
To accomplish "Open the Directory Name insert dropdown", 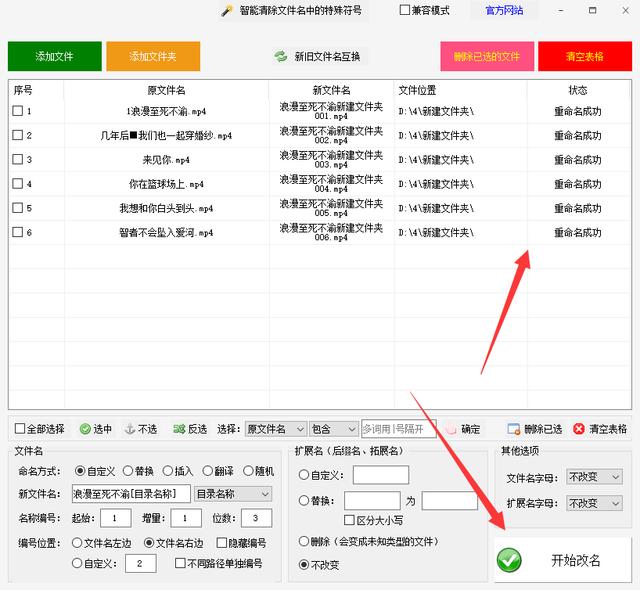I will 233,494.
